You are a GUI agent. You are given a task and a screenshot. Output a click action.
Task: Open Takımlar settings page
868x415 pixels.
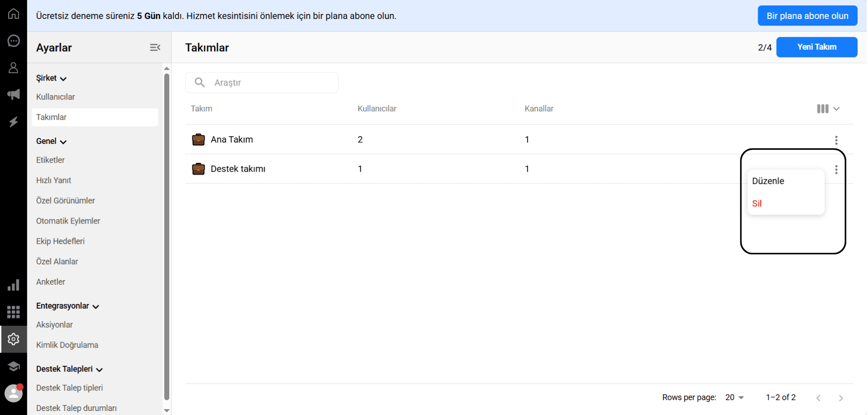pos(95,117)
